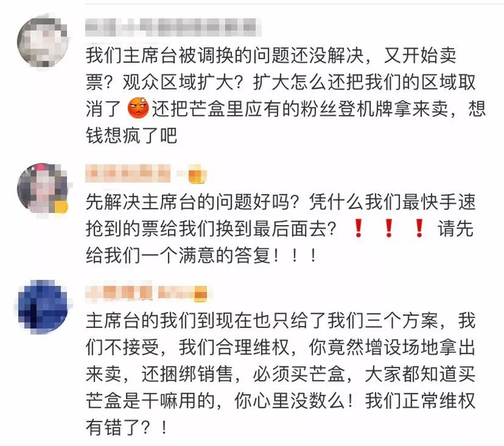Viewport: 504px width, 446px height.
Task: Open the third commenter's blue pixelated avatar
Action: coord(42,305)
